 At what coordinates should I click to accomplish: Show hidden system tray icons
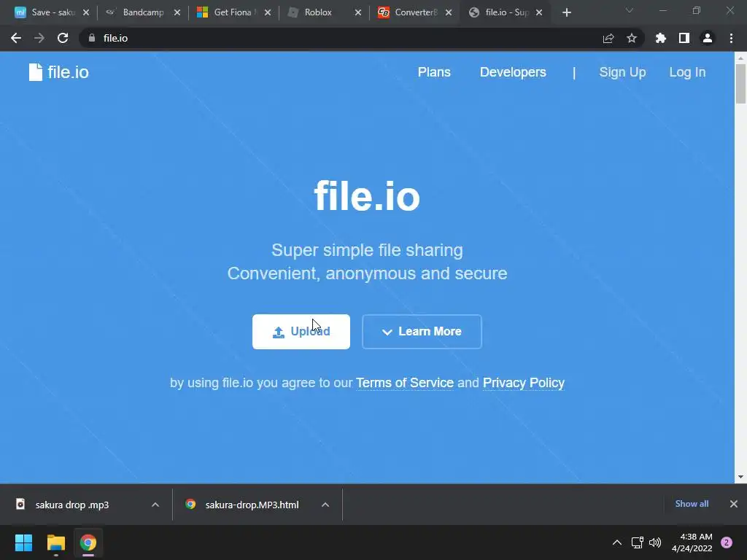617,542
